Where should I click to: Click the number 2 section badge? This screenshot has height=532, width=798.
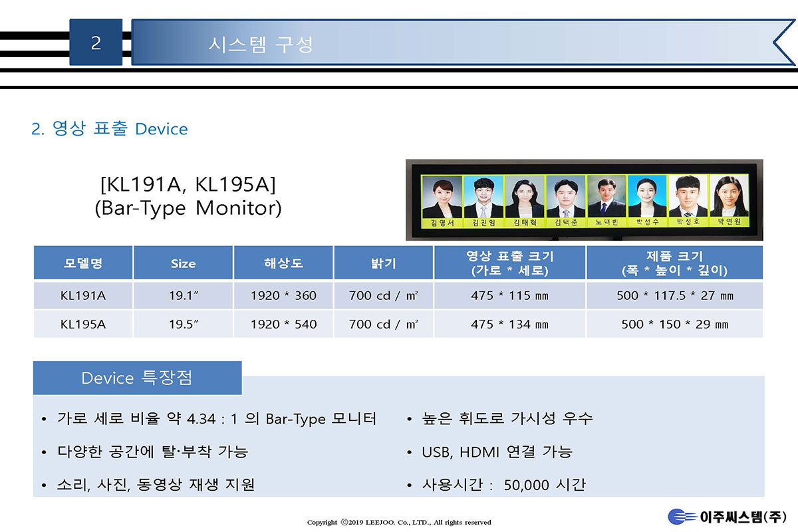pyautogui.click(x=96, y=43)
